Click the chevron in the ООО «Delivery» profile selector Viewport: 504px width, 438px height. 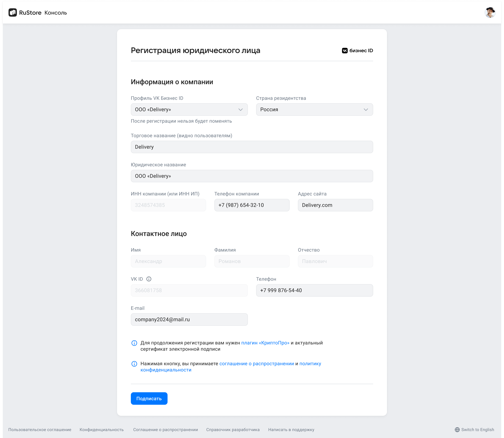(241, 109)
